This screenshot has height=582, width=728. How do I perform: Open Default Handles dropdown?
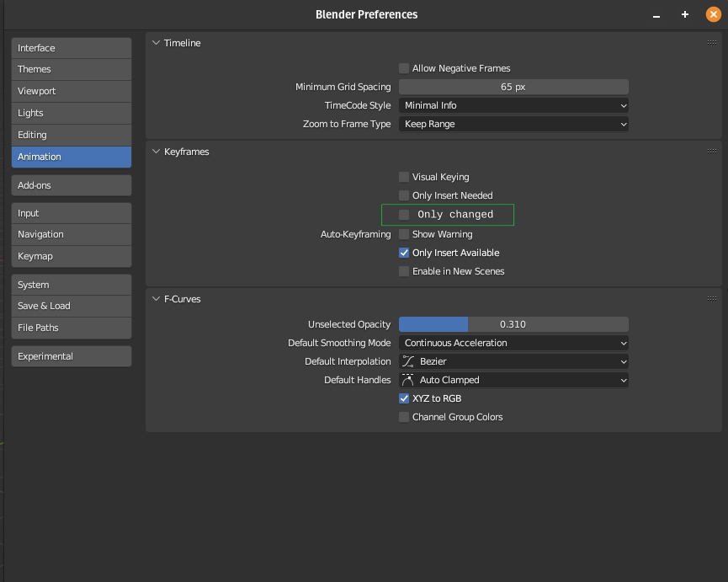(513, 380)
